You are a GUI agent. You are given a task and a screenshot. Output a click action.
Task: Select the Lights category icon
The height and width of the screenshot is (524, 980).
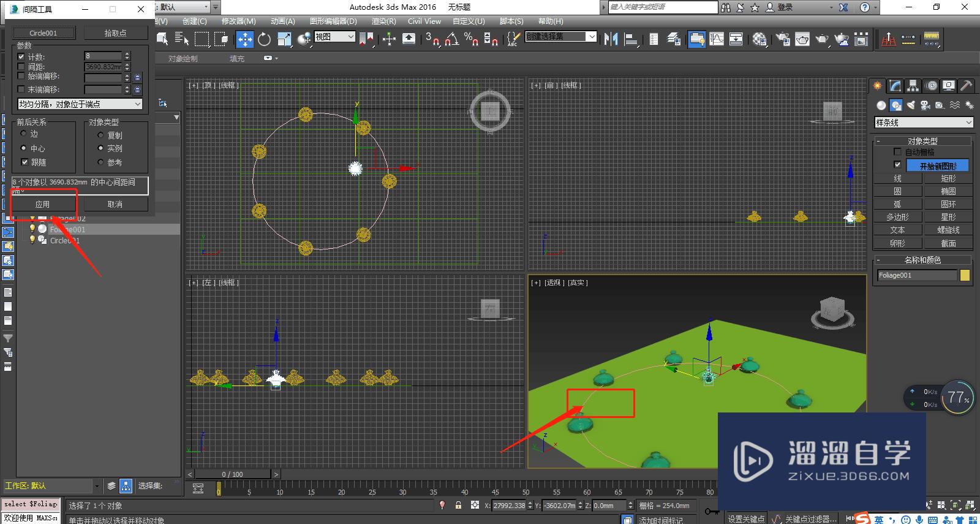[x=910, y=105]
